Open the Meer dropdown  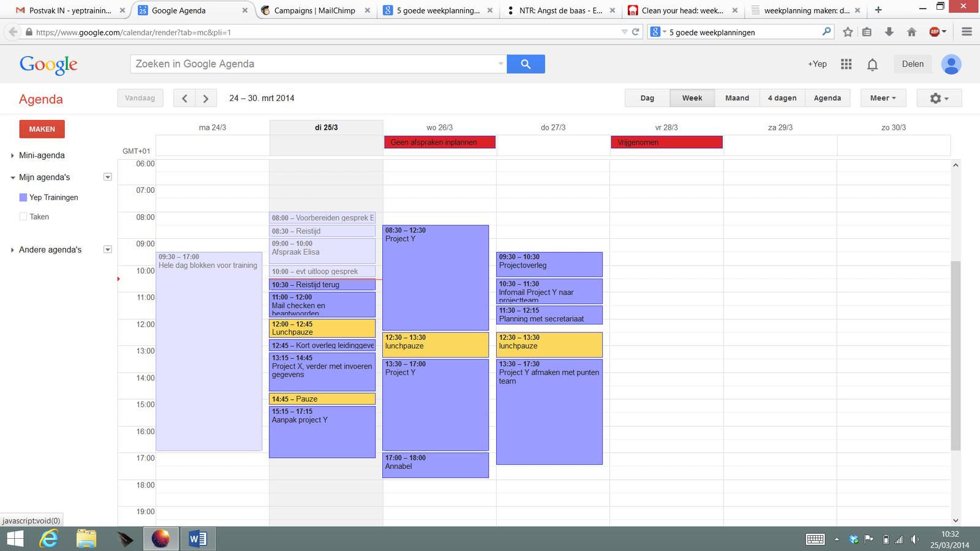pyautogui.click(x=882, y=98)
